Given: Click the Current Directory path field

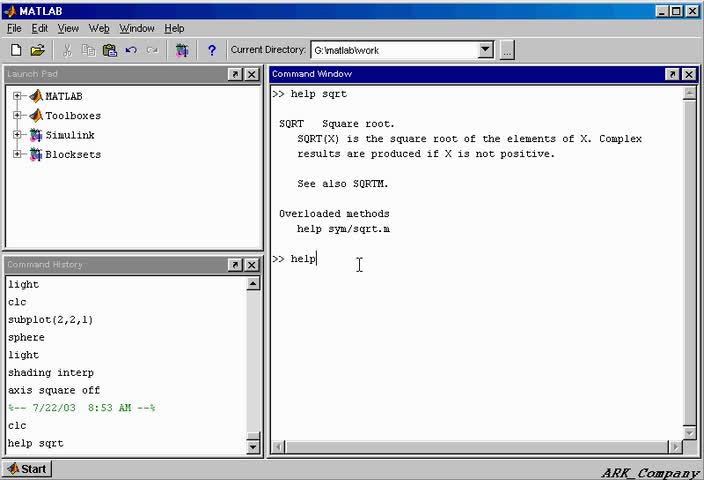Looking at the screenshot, I should (395, 50).
